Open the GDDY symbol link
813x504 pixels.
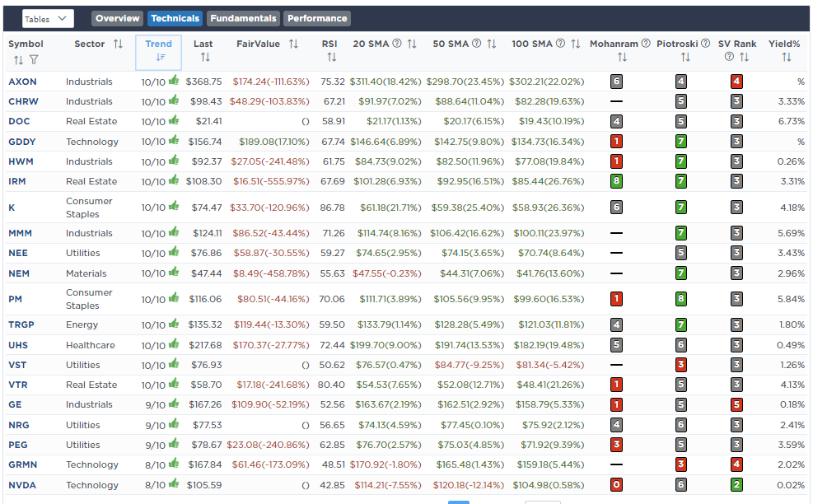pyautogui.click(x=21, y=142)
